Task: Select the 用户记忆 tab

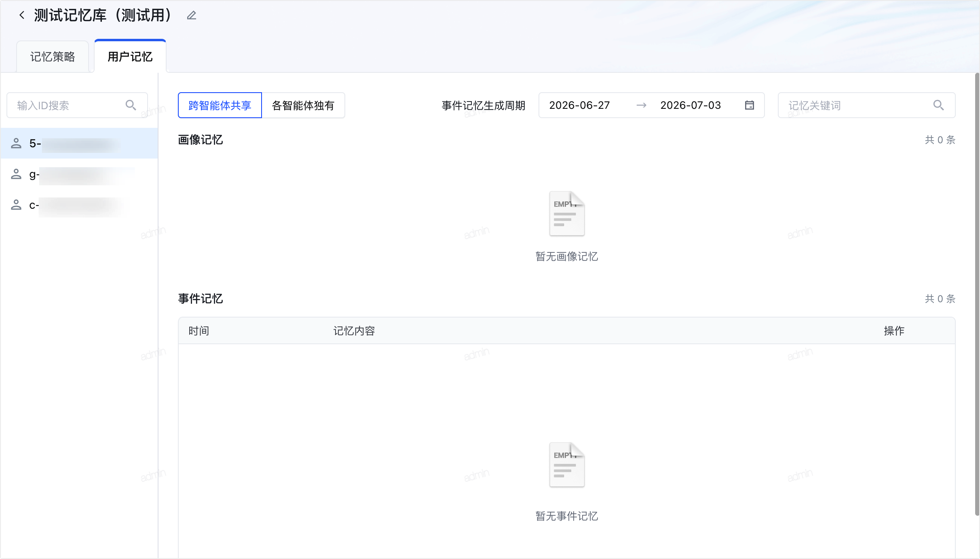Action: (x=130, y=56)
